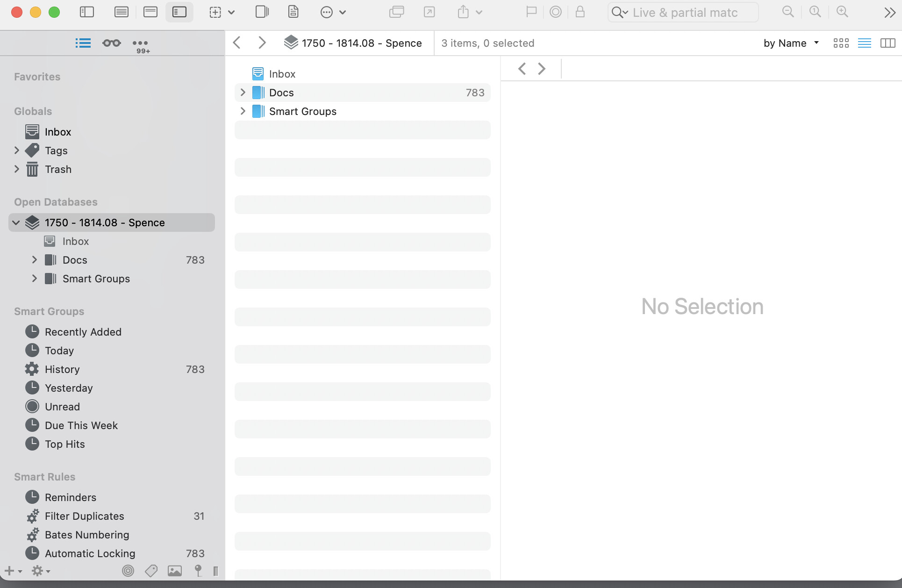Open the Recently Added smart group
902x588 pixels.
[83, 332]
